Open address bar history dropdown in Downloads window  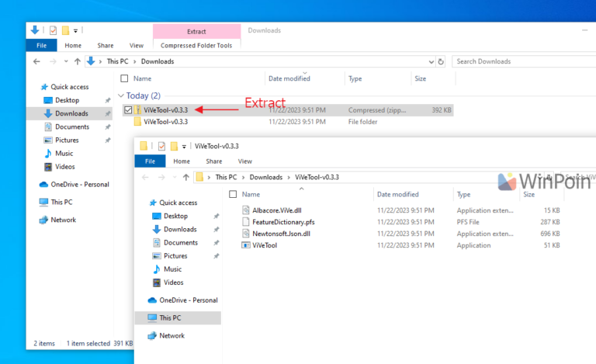pos(431,61)
